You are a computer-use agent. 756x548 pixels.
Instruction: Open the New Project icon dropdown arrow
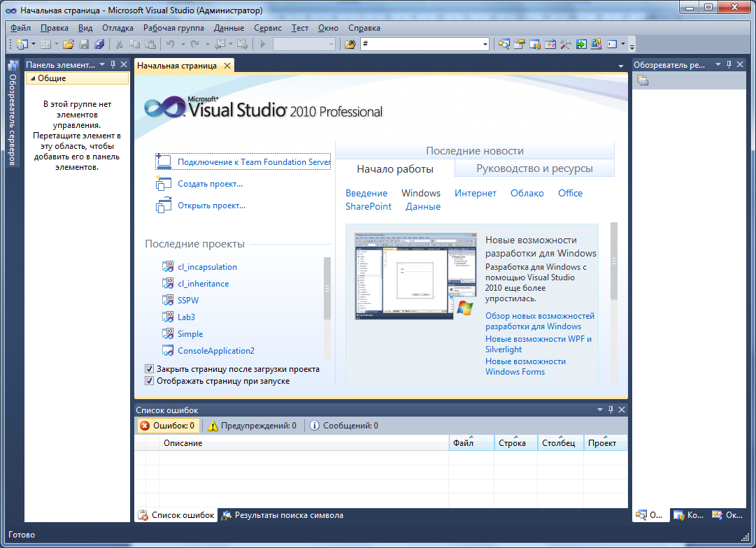(x=34, y=44)
